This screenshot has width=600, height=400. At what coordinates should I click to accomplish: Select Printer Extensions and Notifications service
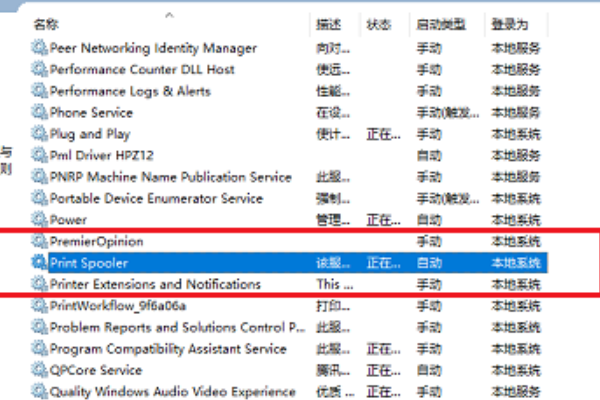(155, 285)
